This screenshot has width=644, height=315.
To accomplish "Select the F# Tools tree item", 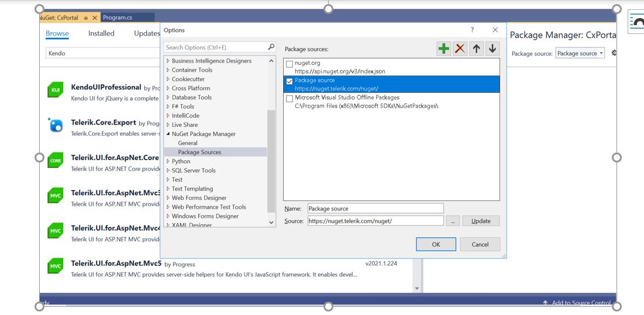I will (182, 106).
